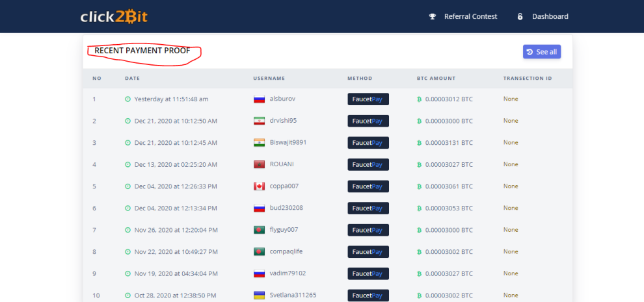Click the clock icon in the vadim79102 row
The image size is (644, 302).
[127, 273]
